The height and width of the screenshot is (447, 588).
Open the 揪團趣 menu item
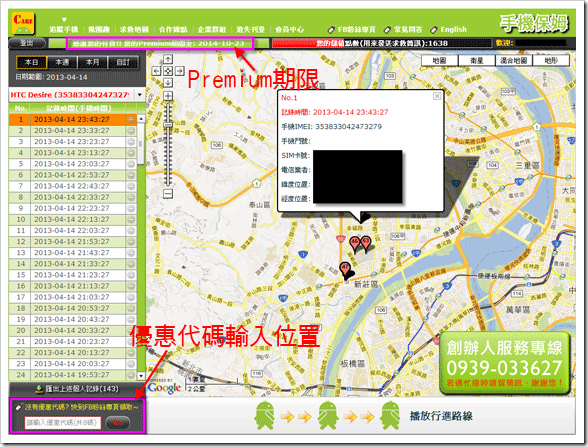tap(99, 30)
